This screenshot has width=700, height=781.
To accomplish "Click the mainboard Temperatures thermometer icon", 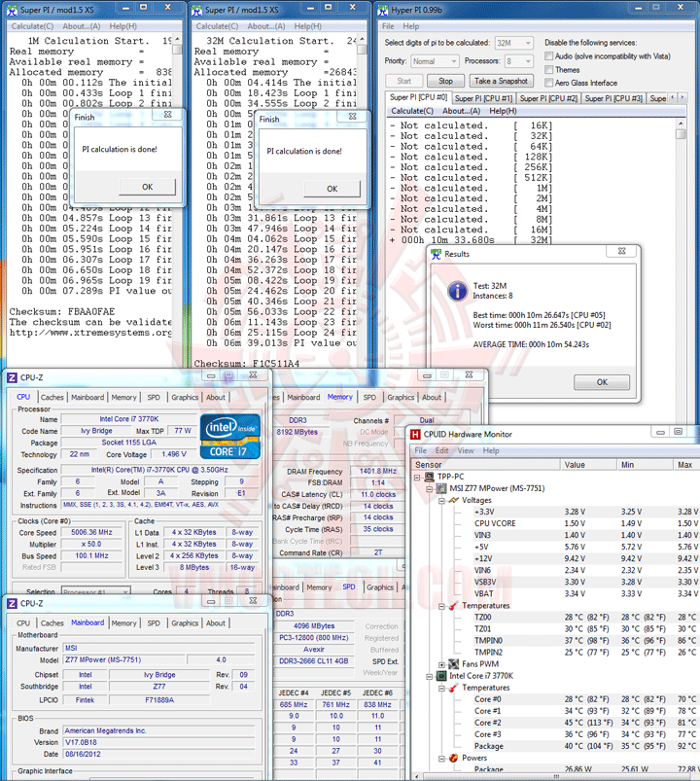I will (453, 606).
